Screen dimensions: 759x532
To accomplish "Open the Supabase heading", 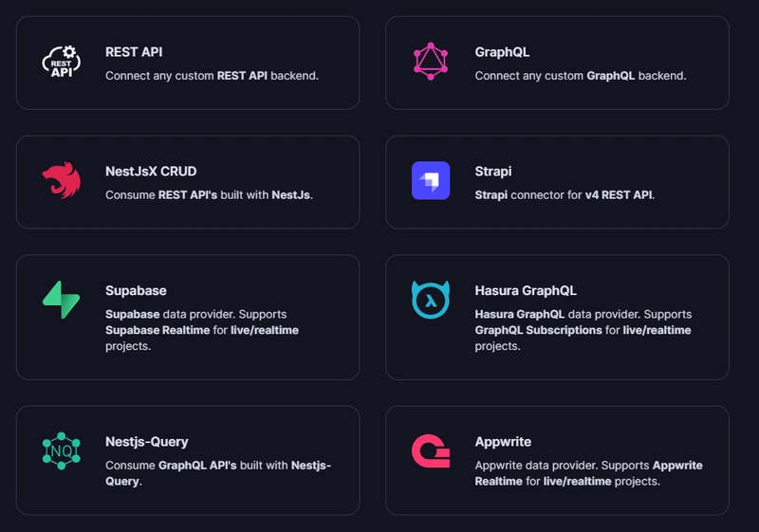I will [x=136, y=291].
